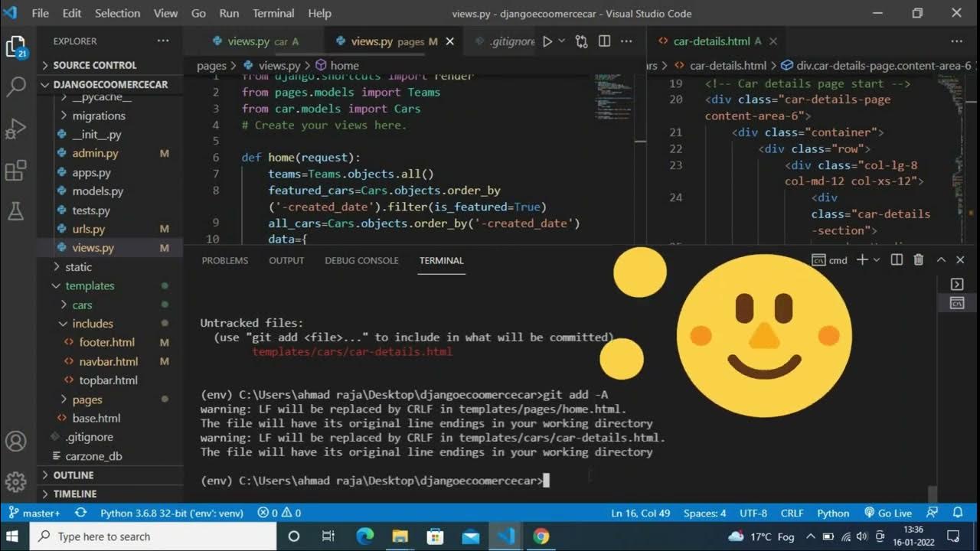Screen dimensions: 980x551
Task: Open the Extensions view
Action: tap(16, 170)
